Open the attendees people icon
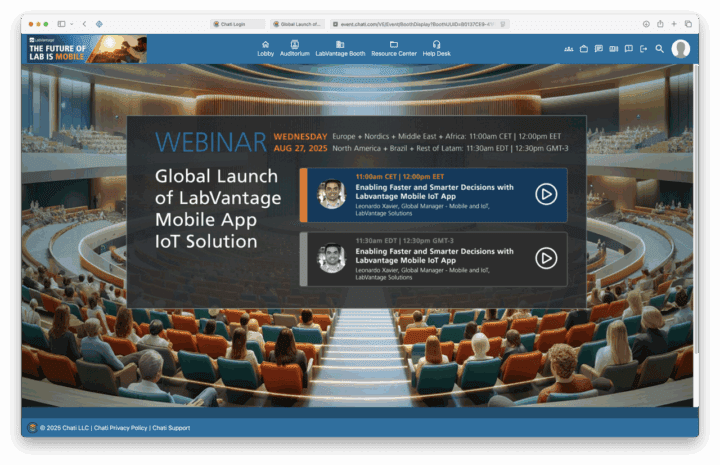Viewport: 720px width, 465px height. [569, 48]
